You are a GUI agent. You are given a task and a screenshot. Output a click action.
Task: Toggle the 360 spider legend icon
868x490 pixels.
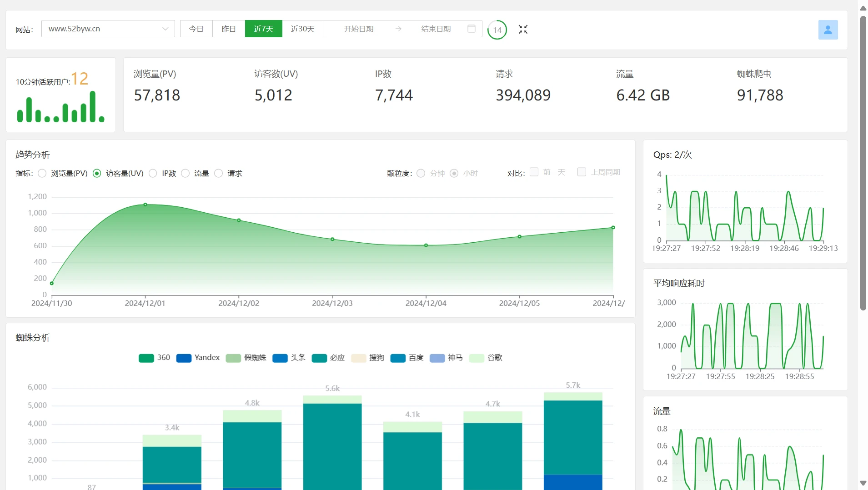146,358
